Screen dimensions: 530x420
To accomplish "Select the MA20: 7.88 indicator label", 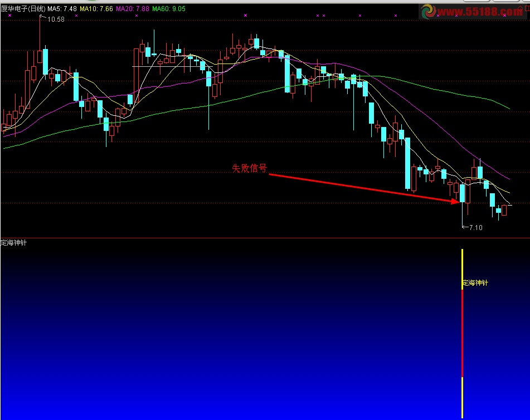I will point(133,9).
